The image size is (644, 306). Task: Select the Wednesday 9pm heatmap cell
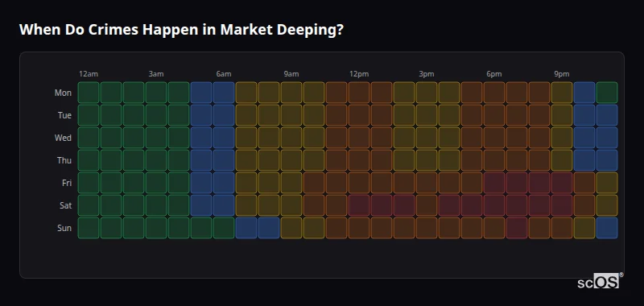click(x=562, y=138)
